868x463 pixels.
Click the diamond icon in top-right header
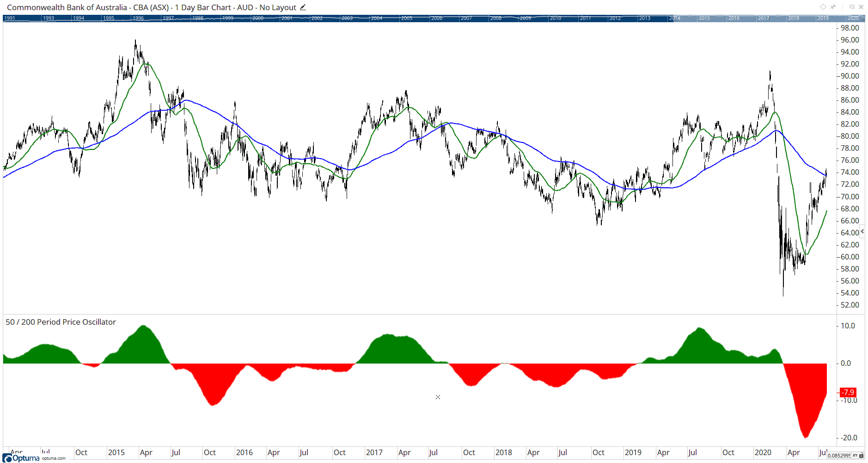[x=823, y=7]
